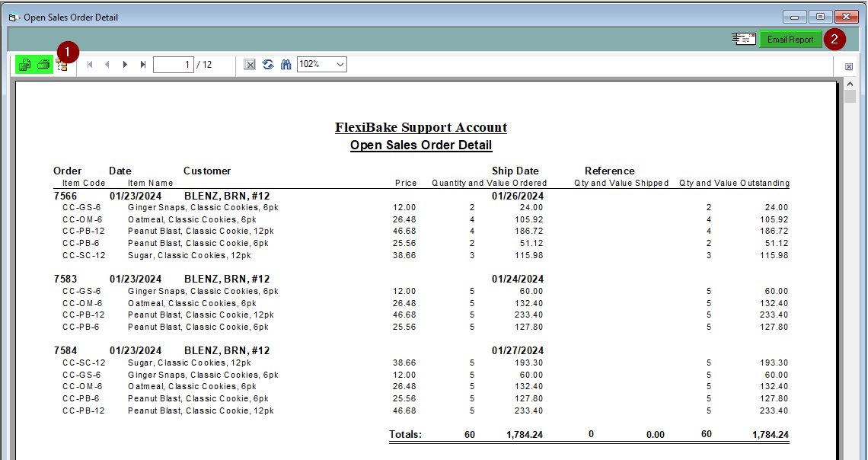Click CC-OM-6 item code in order 7584

[x=82, y=386]
